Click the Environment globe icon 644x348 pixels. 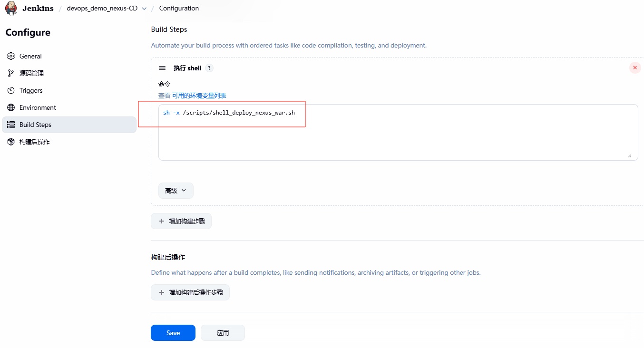point(11,107)
